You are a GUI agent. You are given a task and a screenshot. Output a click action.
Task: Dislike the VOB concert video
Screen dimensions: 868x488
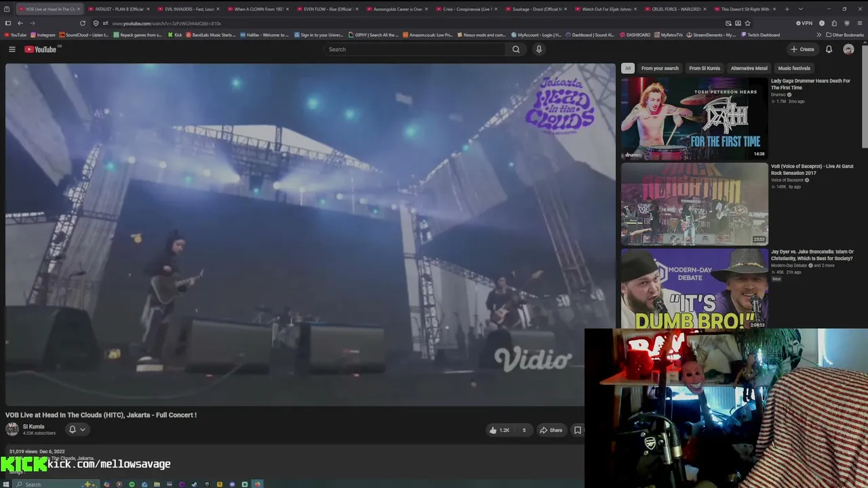tap(524, 430)
